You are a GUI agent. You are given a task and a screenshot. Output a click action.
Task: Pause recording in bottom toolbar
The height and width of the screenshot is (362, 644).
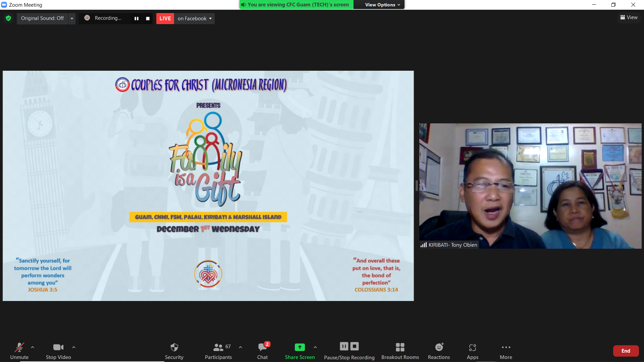click(344, 346)
